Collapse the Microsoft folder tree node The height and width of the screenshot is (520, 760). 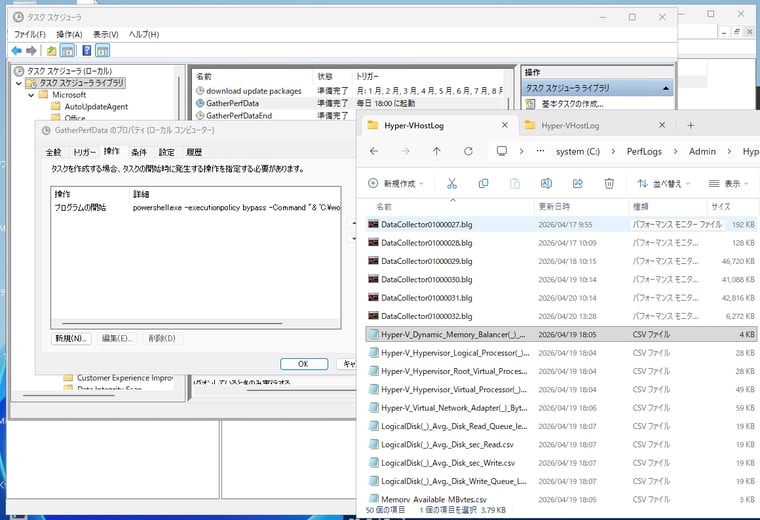[x=31, y=95]
